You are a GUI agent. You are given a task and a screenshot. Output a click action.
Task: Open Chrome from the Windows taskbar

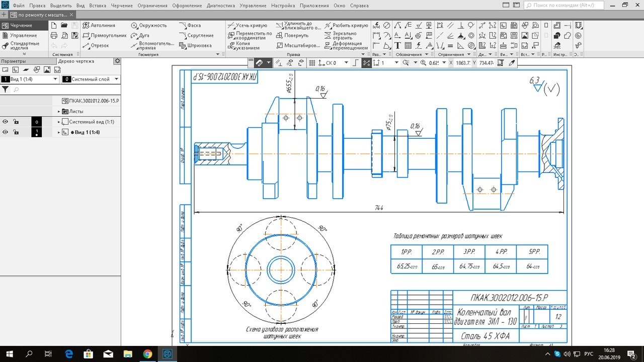coord(147,354)
